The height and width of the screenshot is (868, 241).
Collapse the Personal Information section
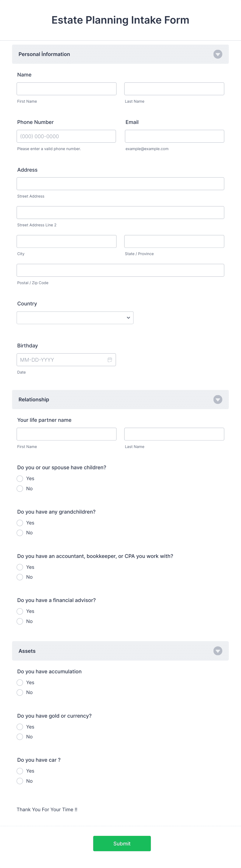pyautogui.click(x=218, y=54)
